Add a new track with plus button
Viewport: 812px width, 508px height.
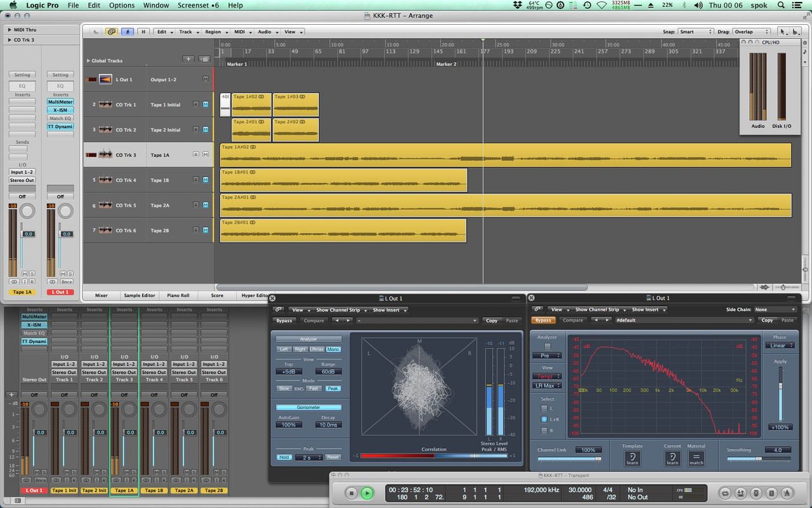point(188,59)
